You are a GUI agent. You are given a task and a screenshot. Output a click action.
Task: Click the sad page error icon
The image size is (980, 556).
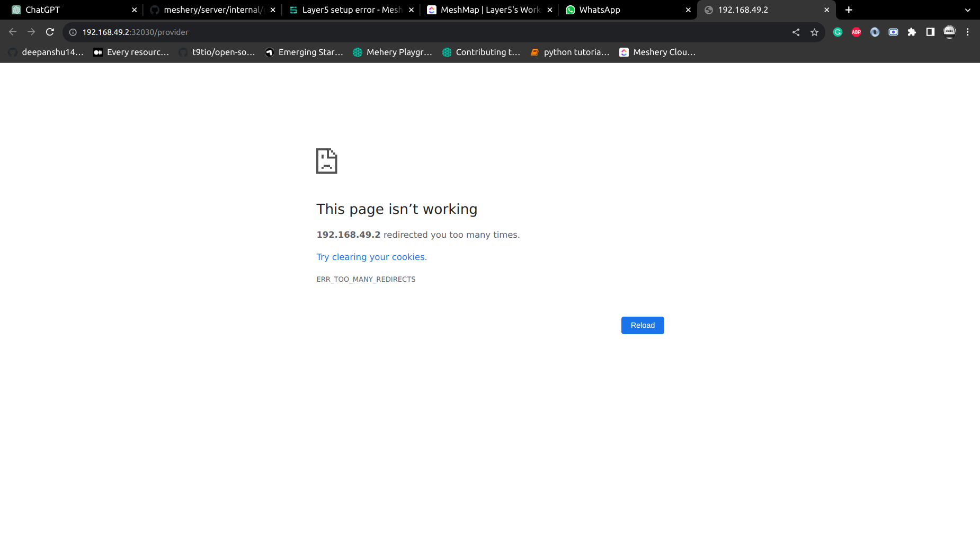click(x=327, y=161)
